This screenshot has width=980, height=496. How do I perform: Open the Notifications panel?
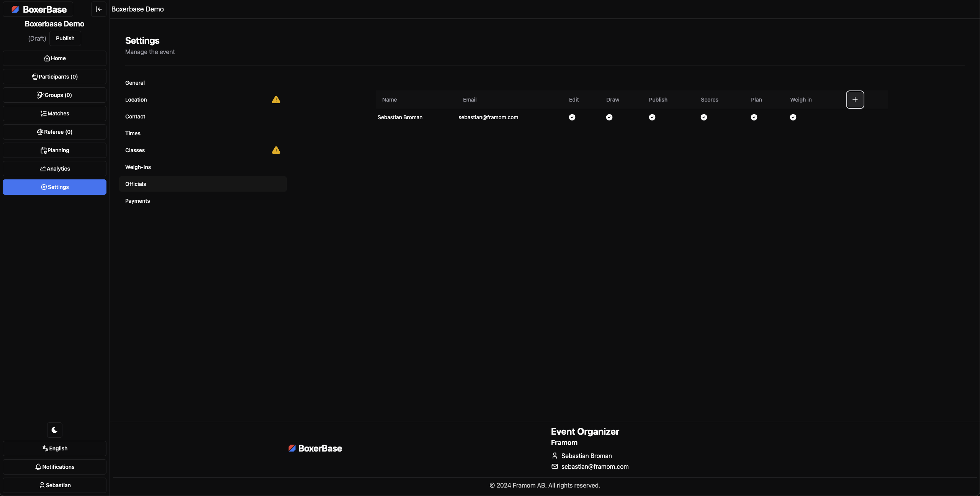[54, 467]
